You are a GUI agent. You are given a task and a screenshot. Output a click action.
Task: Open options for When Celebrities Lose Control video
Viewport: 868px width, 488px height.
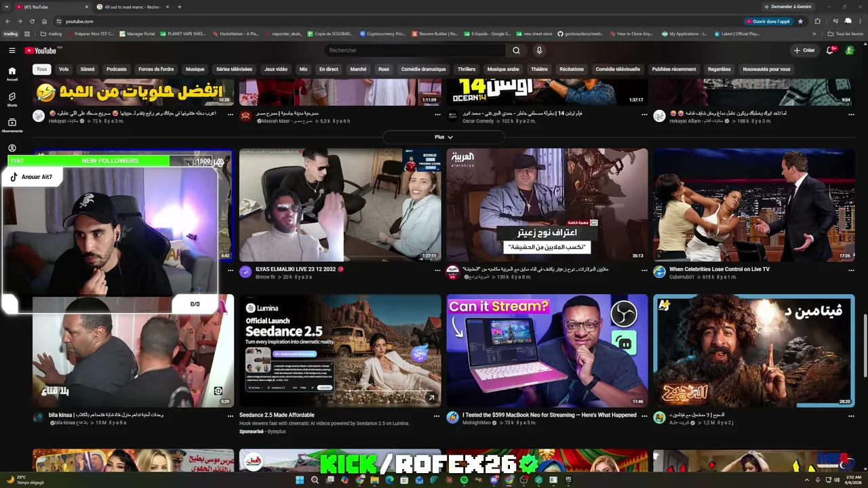(851, 270)
